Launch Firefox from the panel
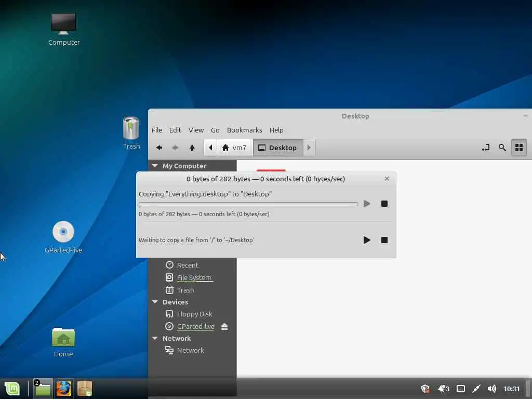 point(64,389)
